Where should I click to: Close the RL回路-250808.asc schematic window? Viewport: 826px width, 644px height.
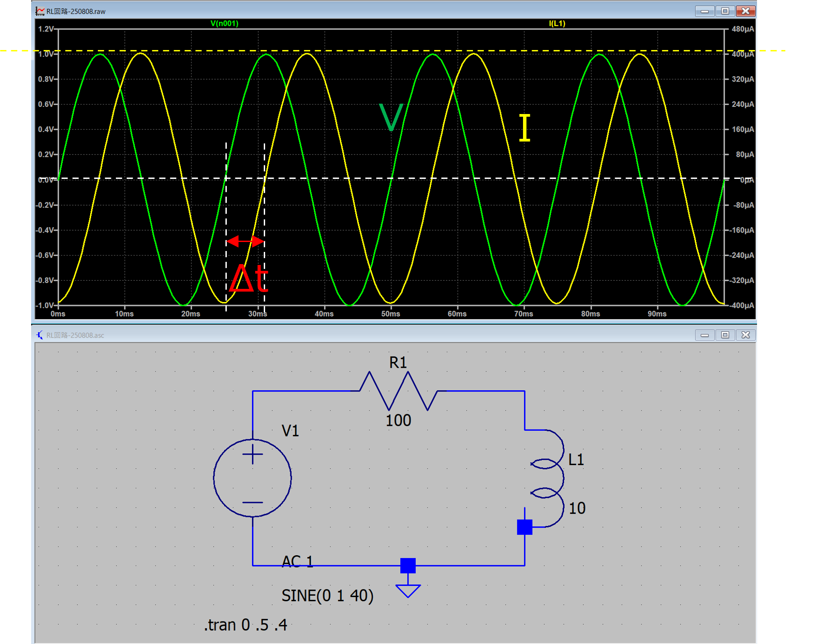(x=746, y=335)
